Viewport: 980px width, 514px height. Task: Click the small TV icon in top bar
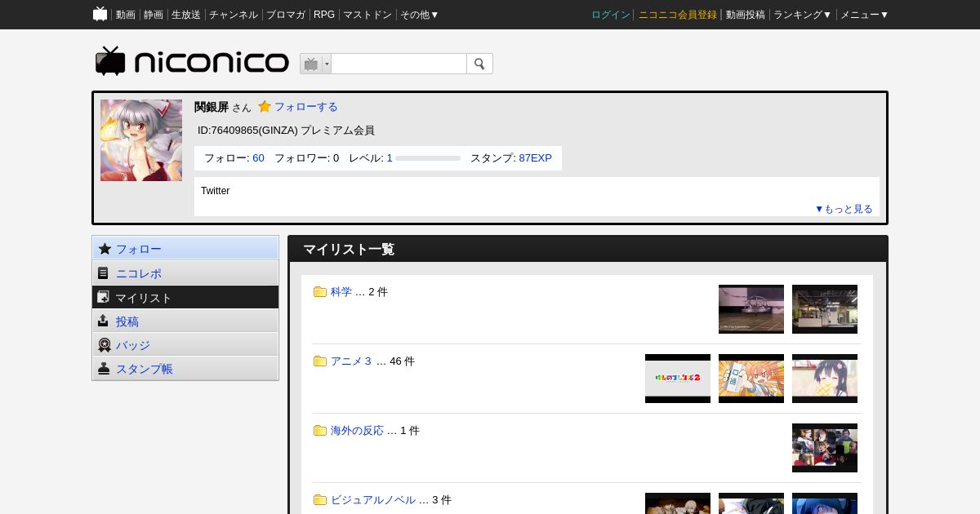click(100, 14)
